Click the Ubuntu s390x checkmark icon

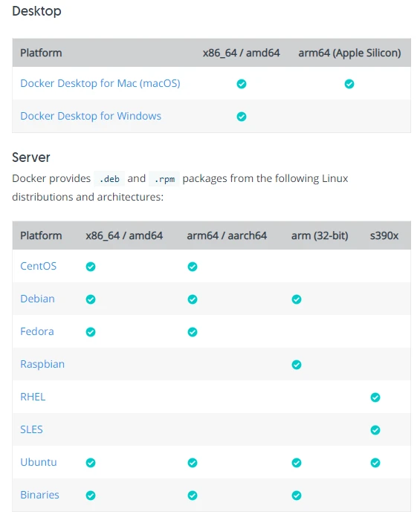click(375, 463)
